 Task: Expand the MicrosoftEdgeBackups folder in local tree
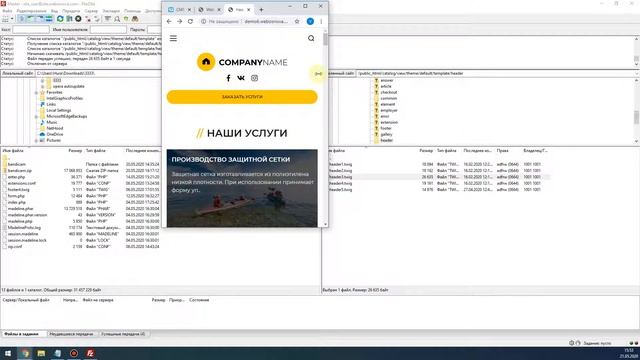pyautogui.click(x=36, y=116)
